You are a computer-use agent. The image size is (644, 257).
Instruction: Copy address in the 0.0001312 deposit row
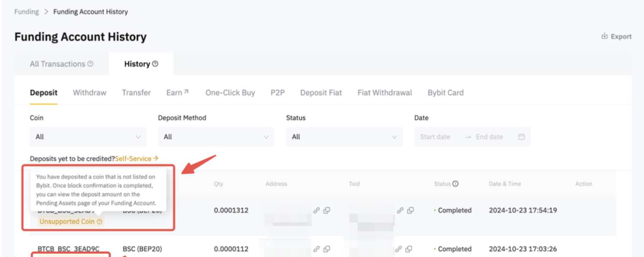327,210
